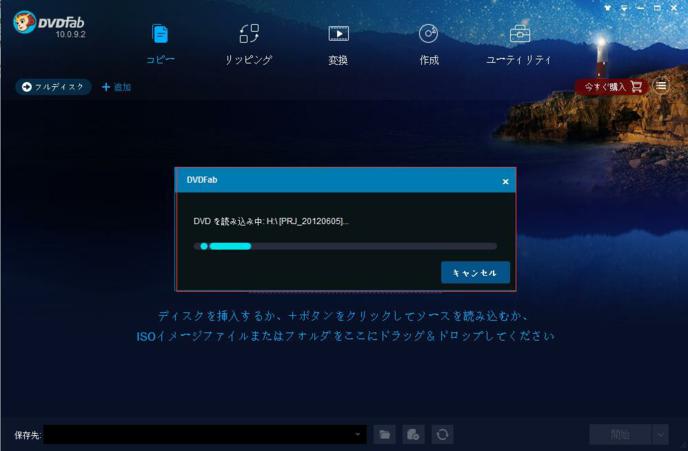Cancel DVD loading with キャンセル button
Screen dimensions: 688x451
pyautogui.click(x=475, y=272)
